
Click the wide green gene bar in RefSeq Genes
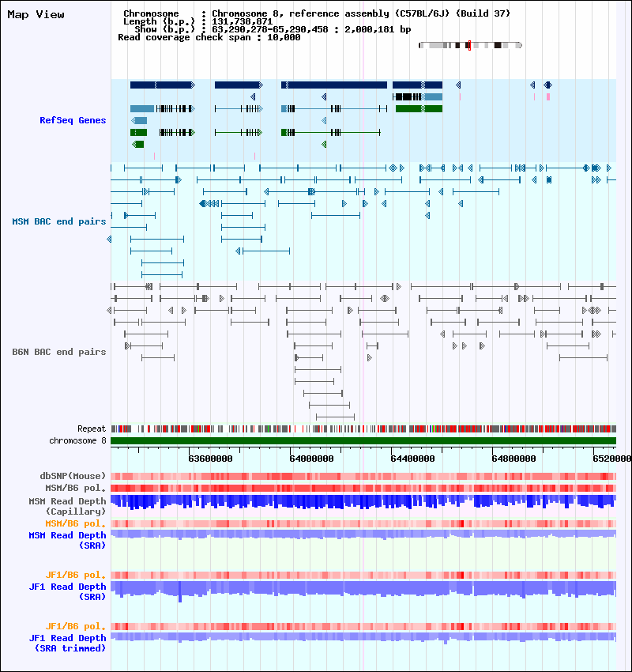pos(419,109)
